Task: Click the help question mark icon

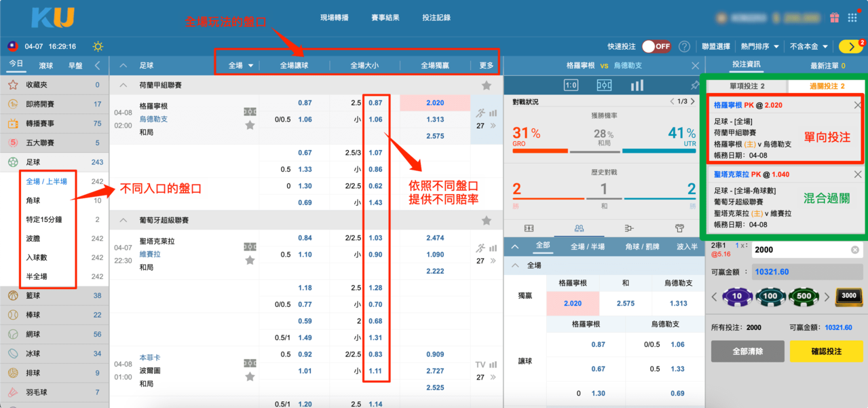Action: [684, 47]
